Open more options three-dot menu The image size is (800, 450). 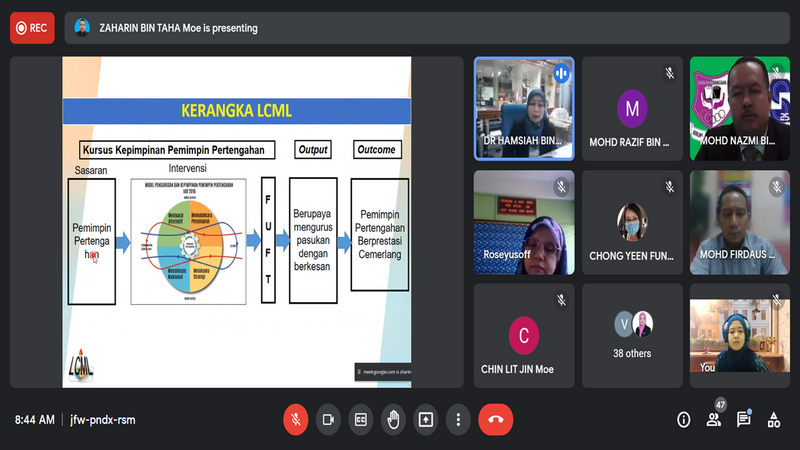pyautogui.click(x=458, y=420)
